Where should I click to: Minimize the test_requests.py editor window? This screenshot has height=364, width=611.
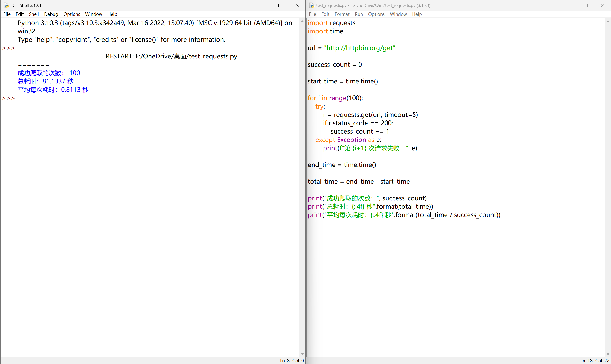pyautogui.click(x=569, y=5)
